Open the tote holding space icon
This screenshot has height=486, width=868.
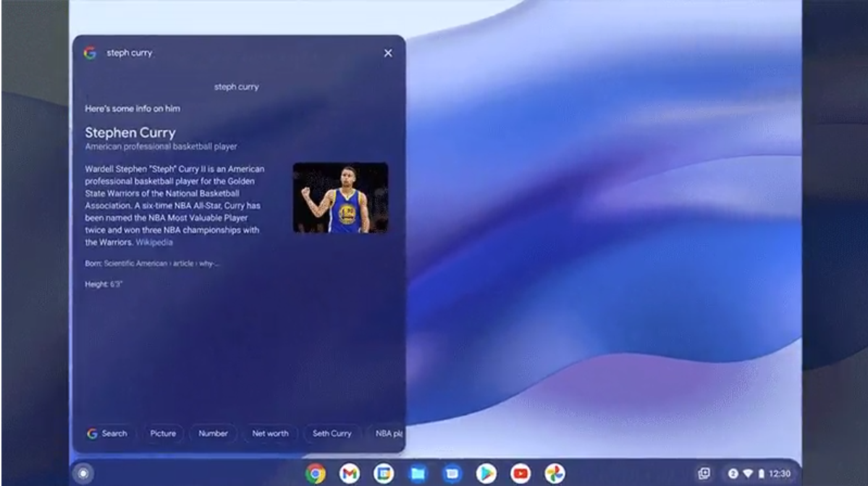[x=704, y=473]
